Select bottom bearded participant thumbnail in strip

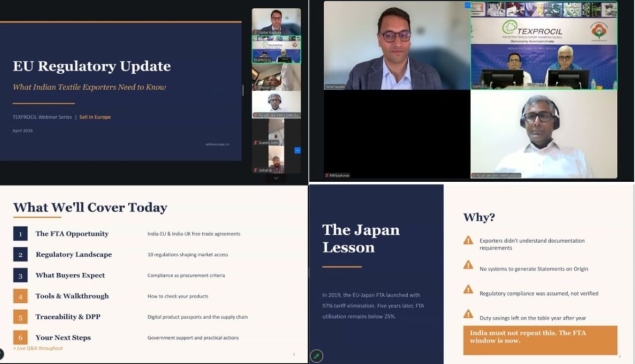click(276, 160)
